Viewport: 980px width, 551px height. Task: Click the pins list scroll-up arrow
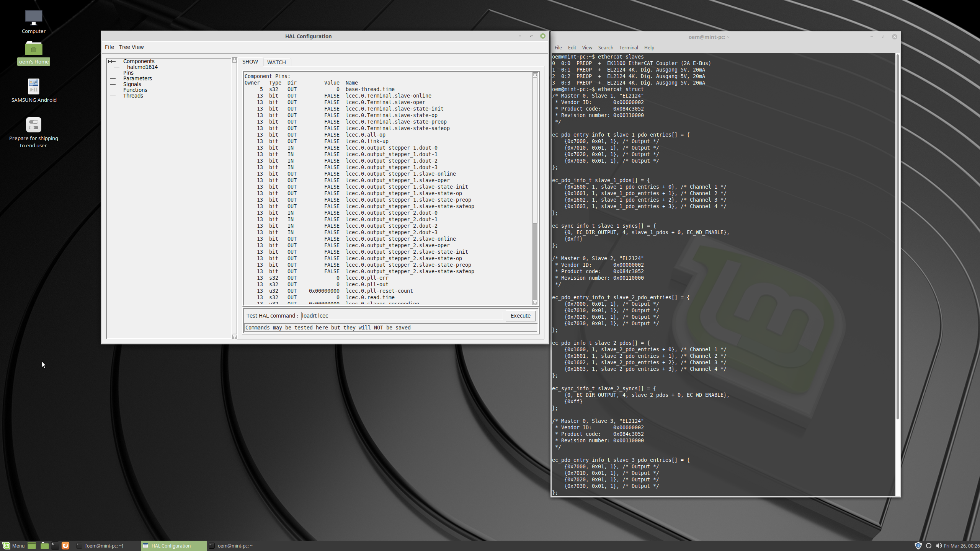[535, 75]
